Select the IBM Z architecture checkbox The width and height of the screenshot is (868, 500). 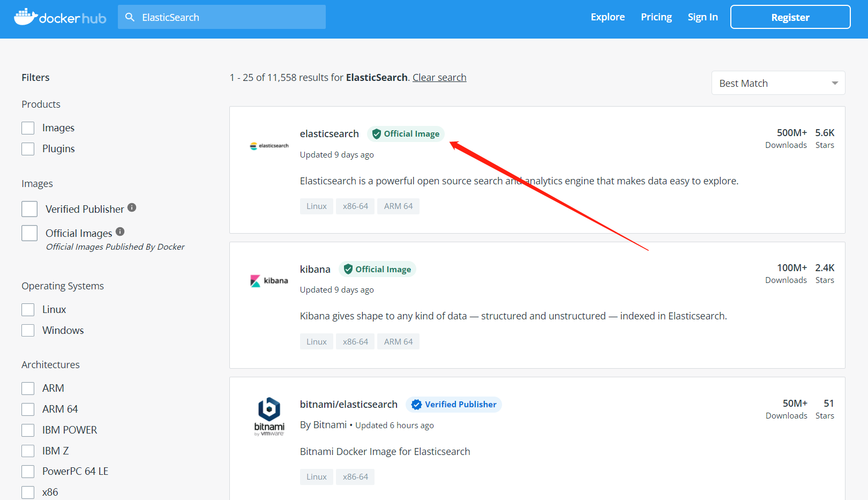[x=28, y=451]
